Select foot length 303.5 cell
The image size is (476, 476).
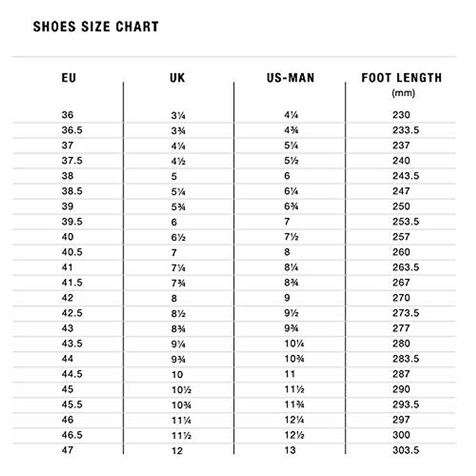[405, 450]
